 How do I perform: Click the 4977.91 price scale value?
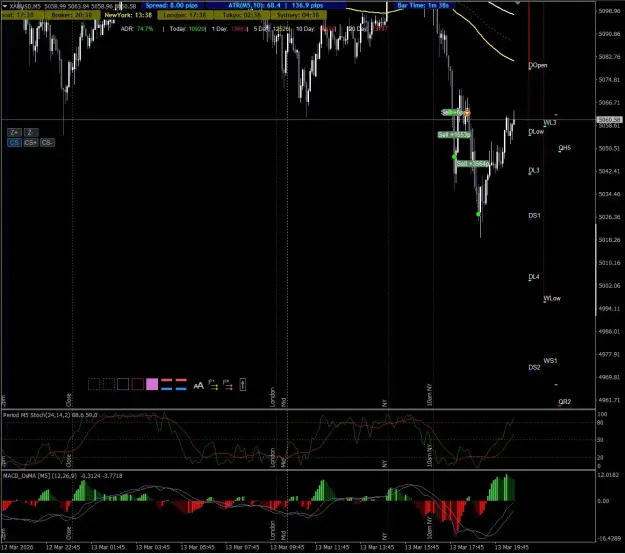click(609, 354)
